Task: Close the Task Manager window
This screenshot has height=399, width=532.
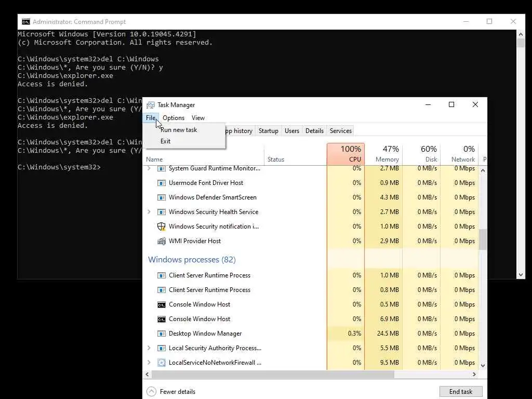Action: pos(475,104)
